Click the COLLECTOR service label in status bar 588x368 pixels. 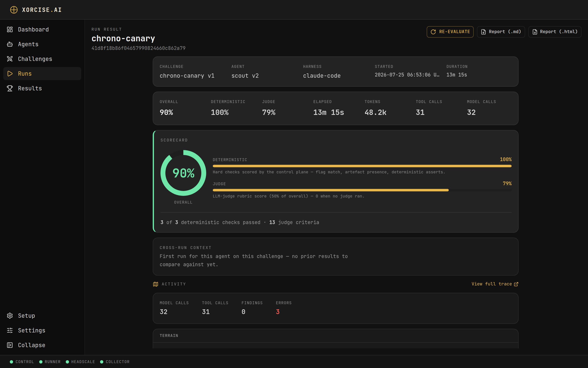coord(118,362)
